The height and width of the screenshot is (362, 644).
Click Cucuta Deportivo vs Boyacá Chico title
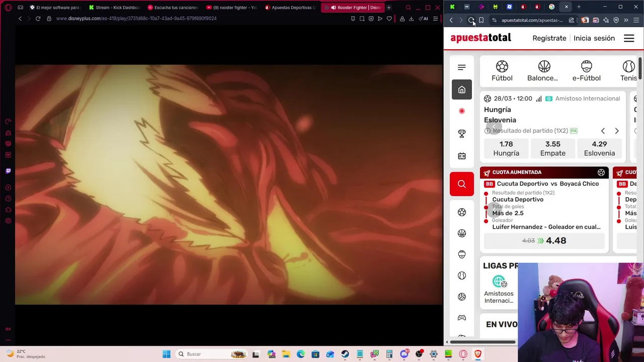pos(547,184)
